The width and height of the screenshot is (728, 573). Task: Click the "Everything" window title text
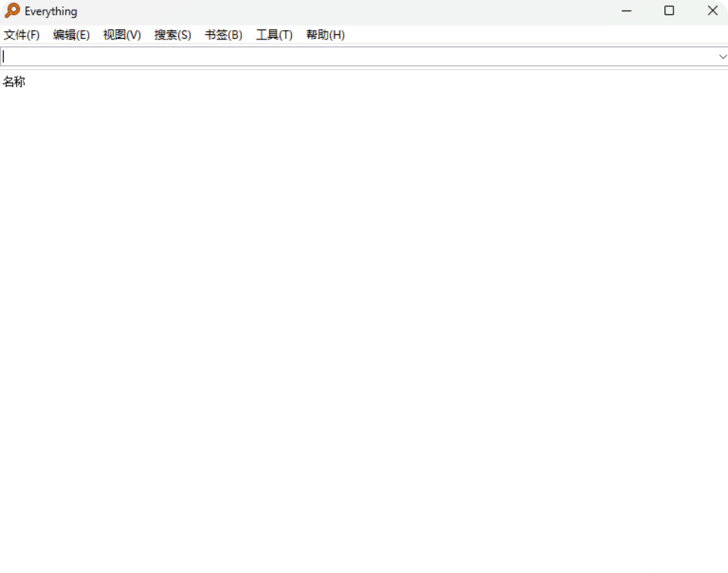(51, 11)
